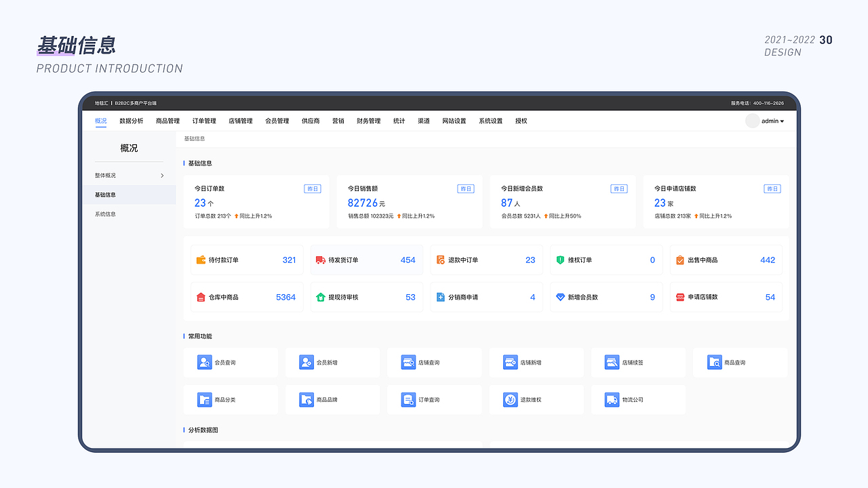Open the 网站设置 top menu
Viewport: 868px width, 488px height.
[x=454, y=121]
